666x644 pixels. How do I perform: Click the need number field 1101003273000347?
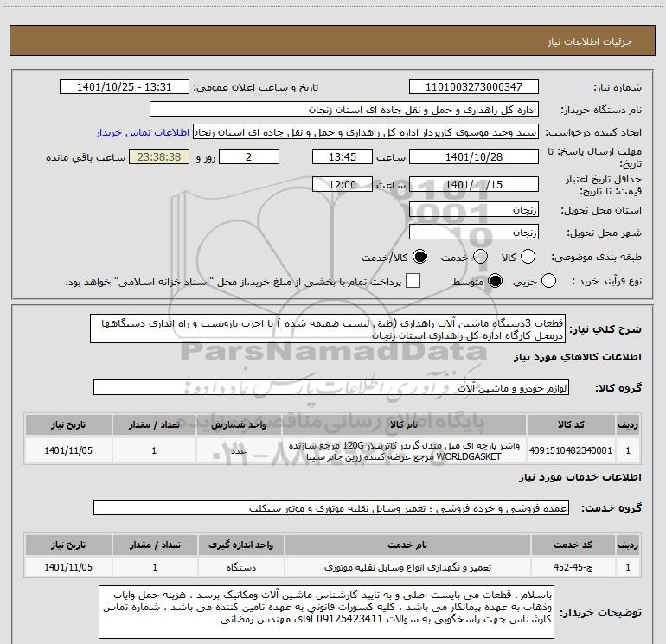[474, 86]
